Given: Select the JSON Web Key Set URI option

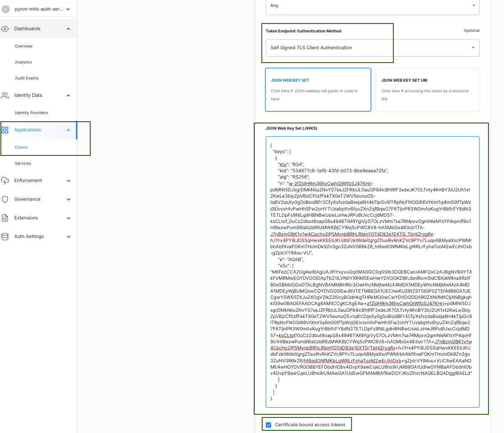Looking at the screenshot, I should point(427,89).
